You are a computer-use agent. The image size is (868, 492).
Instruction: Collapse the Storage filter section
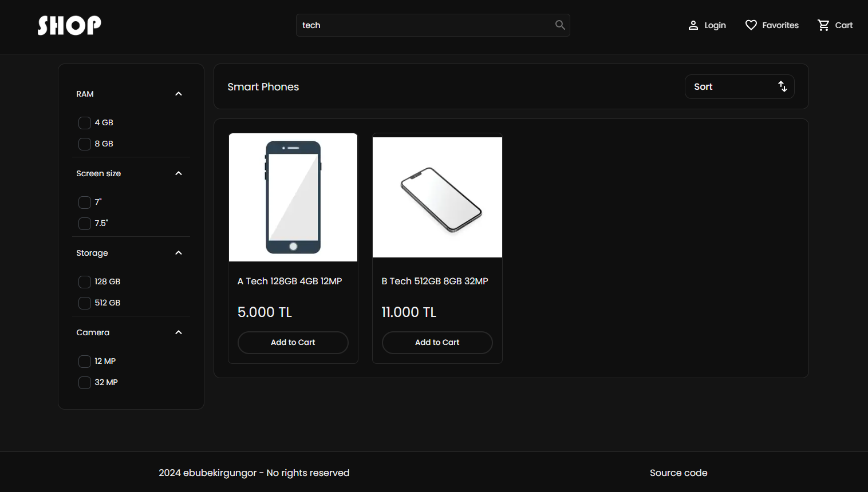point(178,253)
